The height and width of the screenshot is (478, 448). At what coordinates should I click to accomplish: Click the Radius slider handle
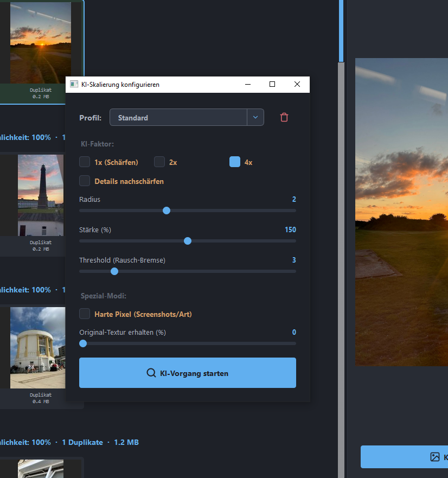[167, 211]
